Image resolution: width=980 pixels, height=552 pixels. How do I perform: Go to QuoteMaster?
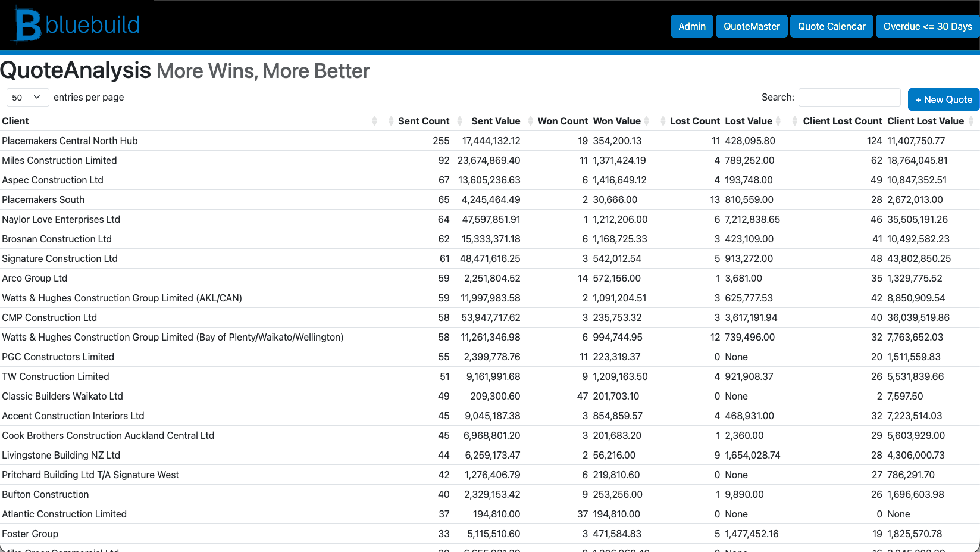click(x=752, y=26)
